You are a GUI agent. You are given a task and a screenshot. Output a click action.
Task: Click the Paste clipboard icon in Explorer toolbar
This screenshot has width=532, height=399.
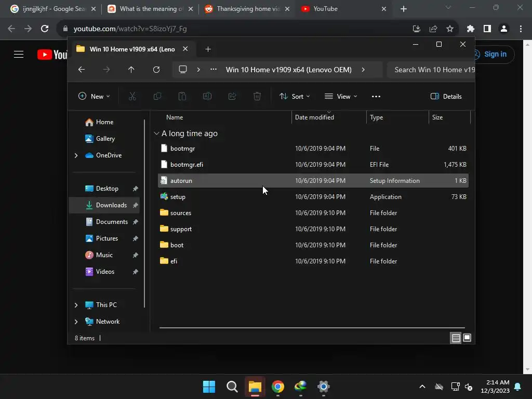182,96
